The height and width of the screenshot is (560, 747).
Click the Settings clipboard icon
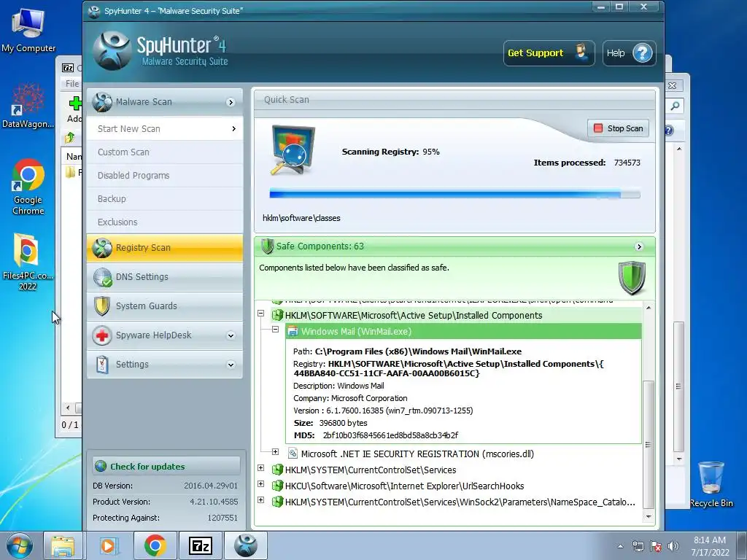coord(102,365)
